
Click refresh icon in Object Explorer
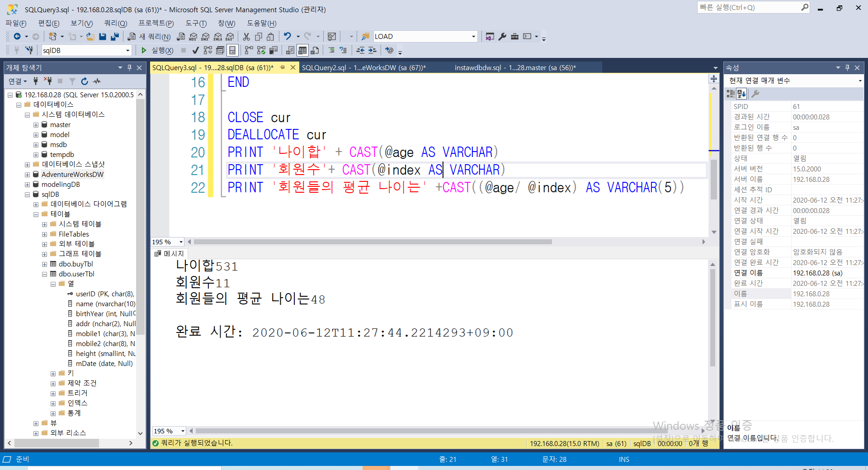85,81
